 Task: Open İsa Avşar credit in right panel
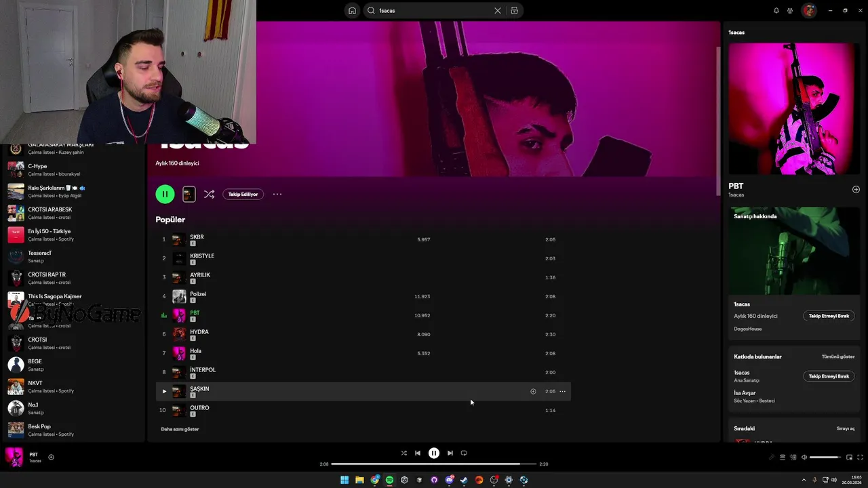tap(745, 393)
